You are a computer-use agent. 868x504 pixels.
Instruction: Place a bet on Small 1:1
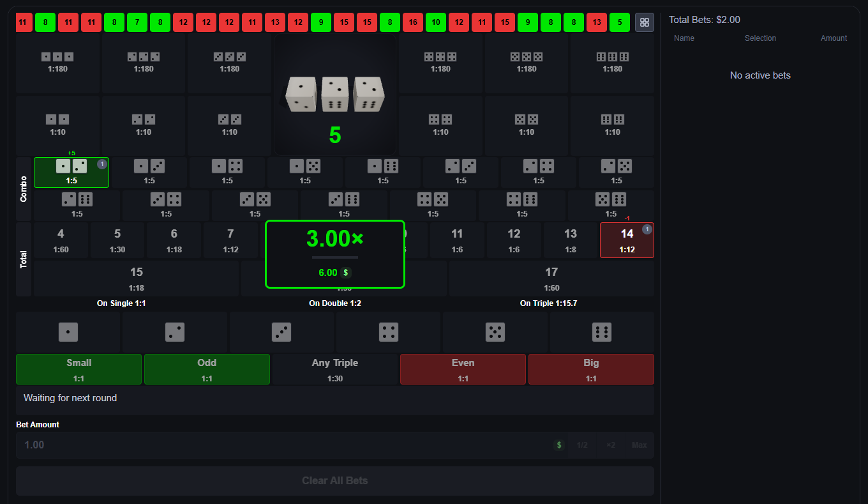pos(79,369)
